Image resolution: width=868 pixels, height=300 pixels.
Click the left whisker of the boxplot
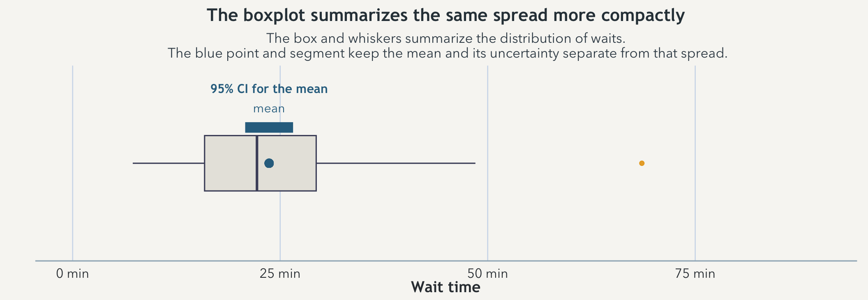point(169,163)
